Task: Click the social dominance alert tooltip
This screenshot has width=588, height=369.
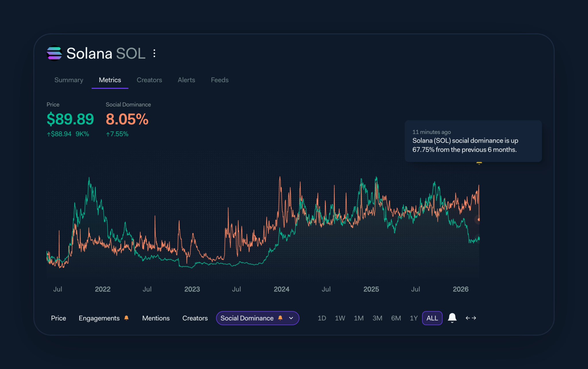Action: 473,141
